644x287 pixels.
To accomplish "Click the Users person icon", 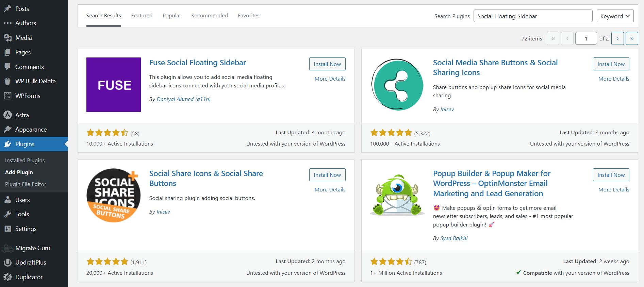I will 7,200.
